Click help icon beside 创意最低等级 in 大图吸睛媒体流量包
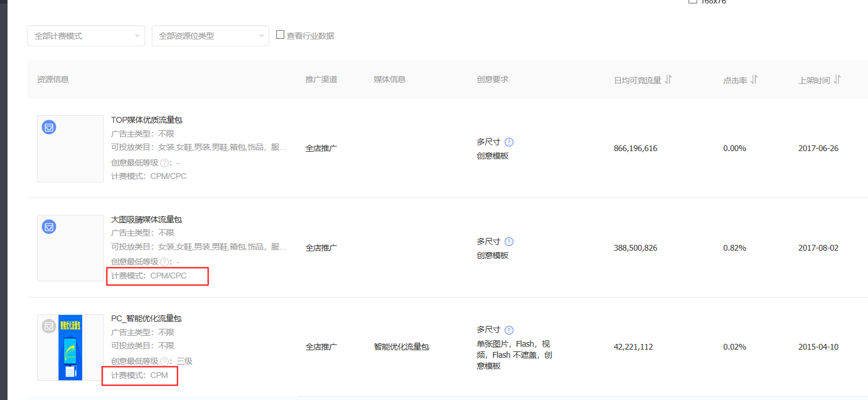 point(164,262)
